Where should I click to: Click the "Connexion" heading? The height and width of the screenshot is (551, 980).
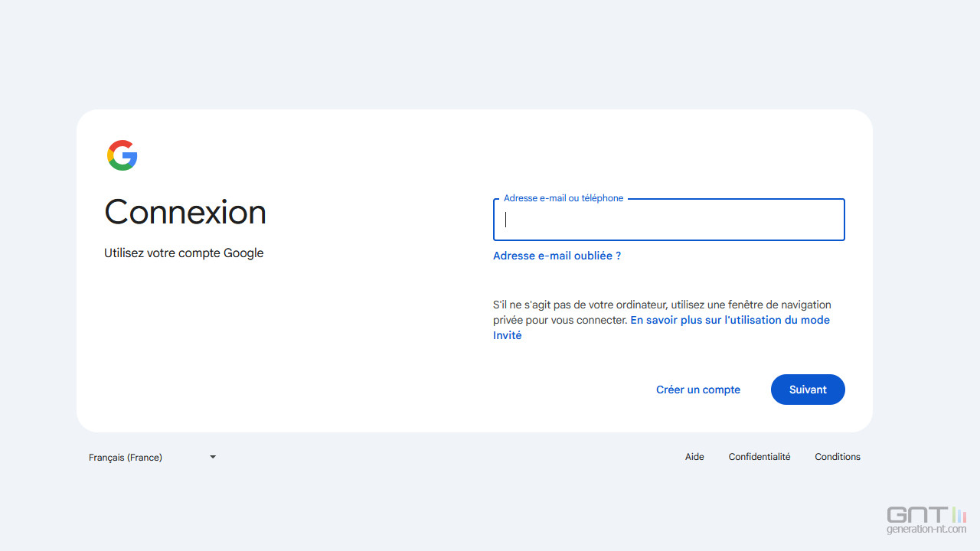185,212
